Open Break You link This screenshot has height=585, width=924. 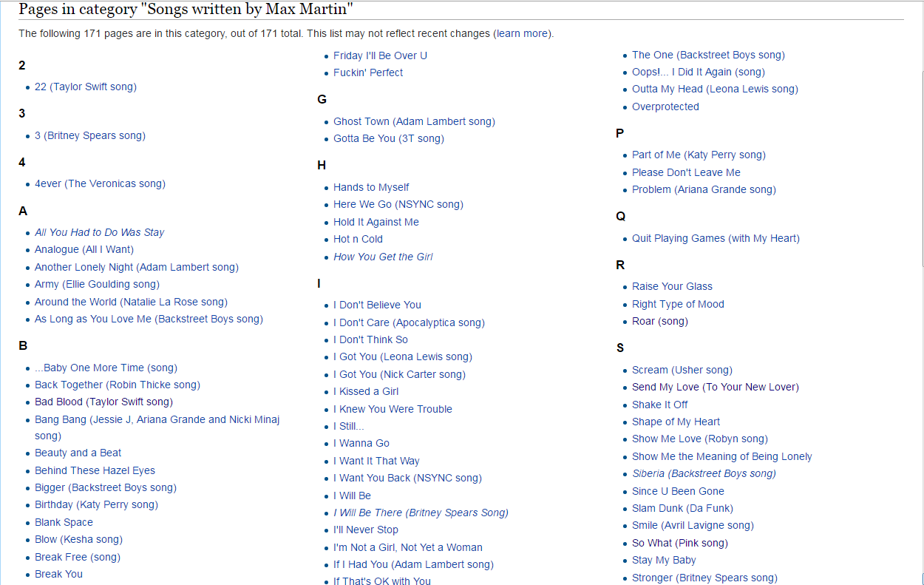pyautogui.click(x=58, y=574)
